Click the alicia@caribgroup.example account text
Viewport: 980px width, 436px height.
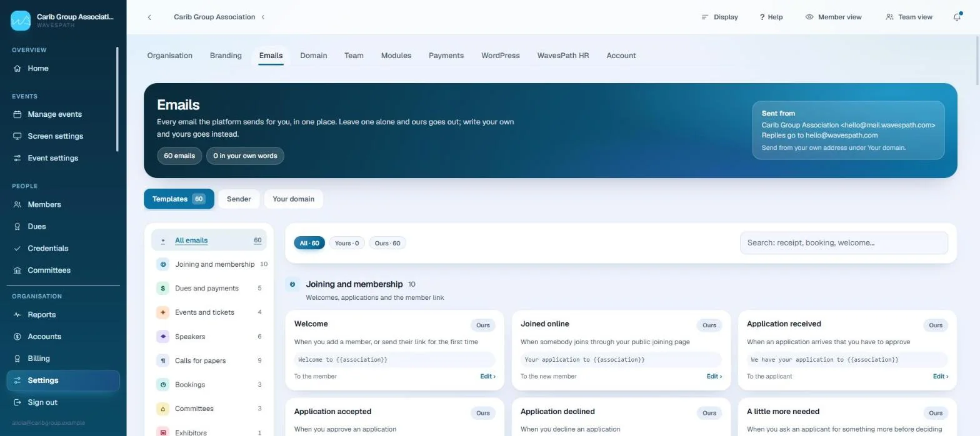pyautogui.click(x=48, y=423)
